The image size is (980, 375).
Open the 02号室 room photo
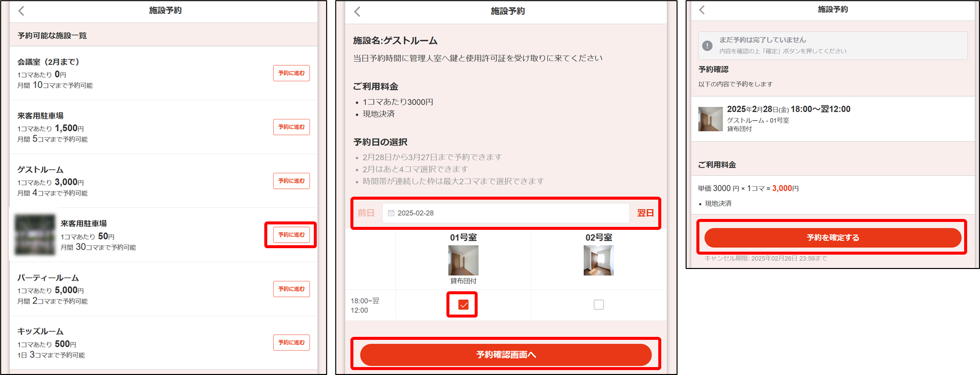(599, 260)
